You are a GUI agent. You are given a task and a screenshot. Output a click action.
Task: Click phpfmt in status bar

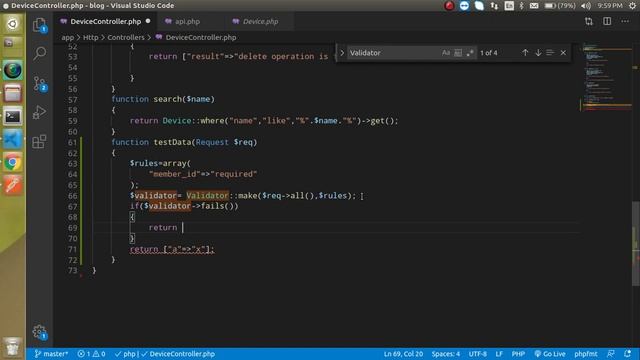point(586,354)
